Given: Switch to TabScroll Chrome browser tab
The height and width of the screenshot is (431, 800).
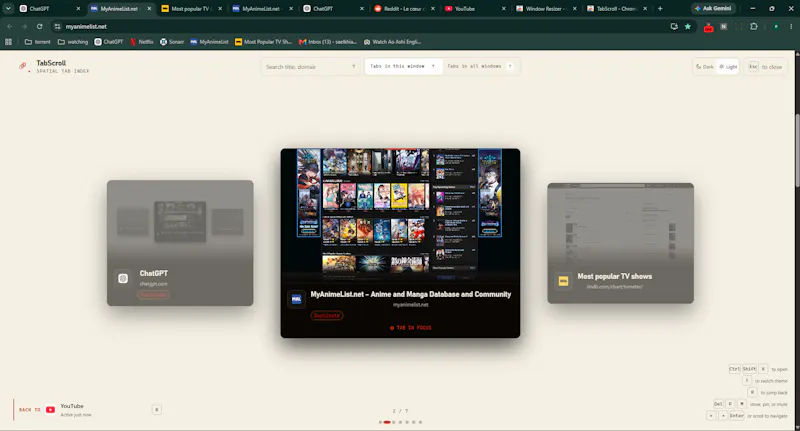Looking at the screenshot, I should pyautogui.click(x=617, y=9).
